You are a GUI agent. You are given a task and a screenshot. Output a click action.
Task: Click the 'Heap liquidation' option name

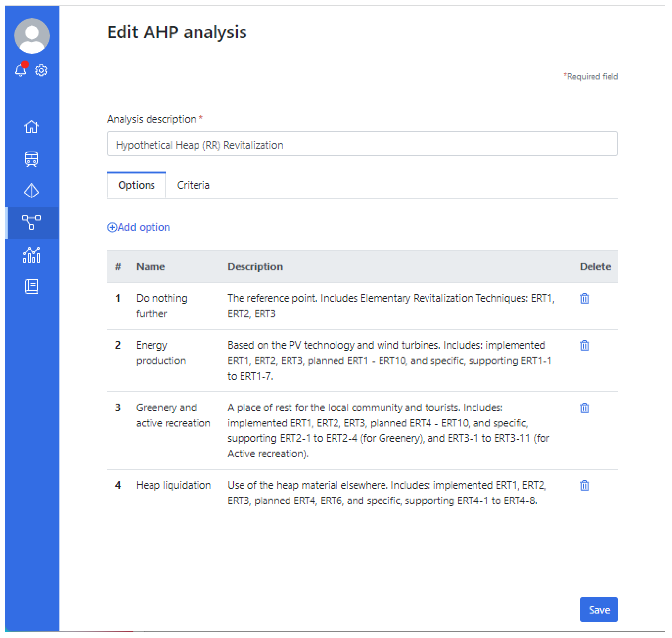[x=173, y=485]
